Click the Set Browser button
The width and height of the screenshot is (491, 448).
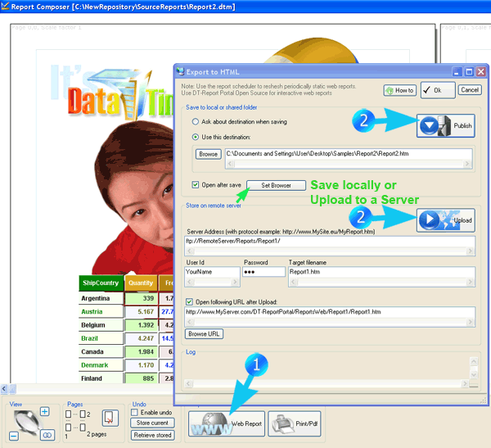(x=277, y=185)
